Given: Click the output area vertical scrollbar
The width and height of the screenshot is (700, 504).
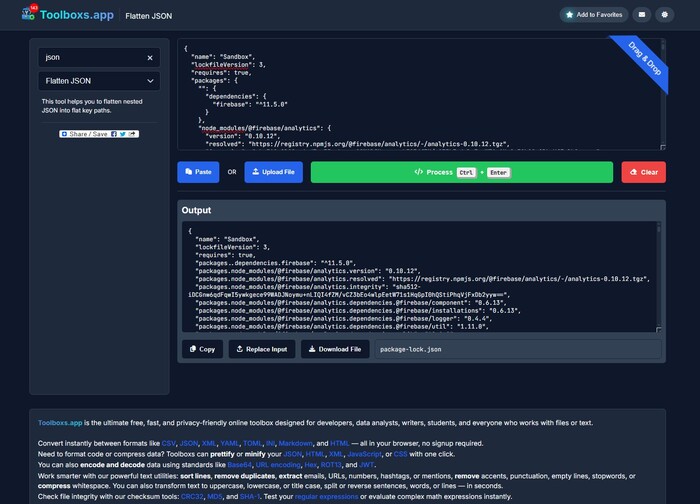Looking at the screenshot, I should (658, 275).
